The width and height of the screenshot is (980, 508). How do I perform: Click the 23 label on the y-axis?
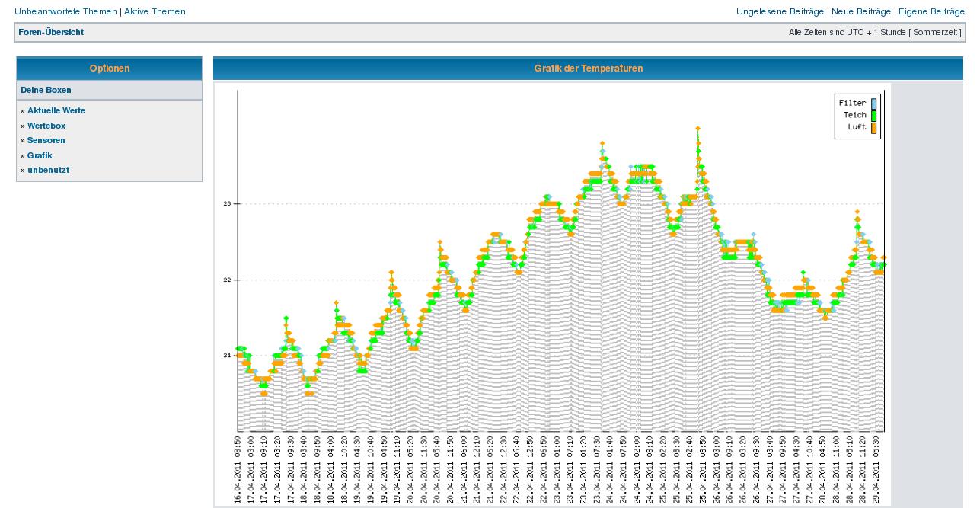(x=227, y=204)
